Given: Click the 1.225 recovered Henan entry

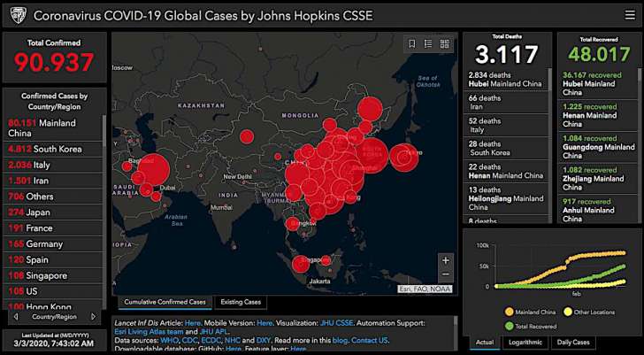Looking at the screenshot, I should click(597, 115).
